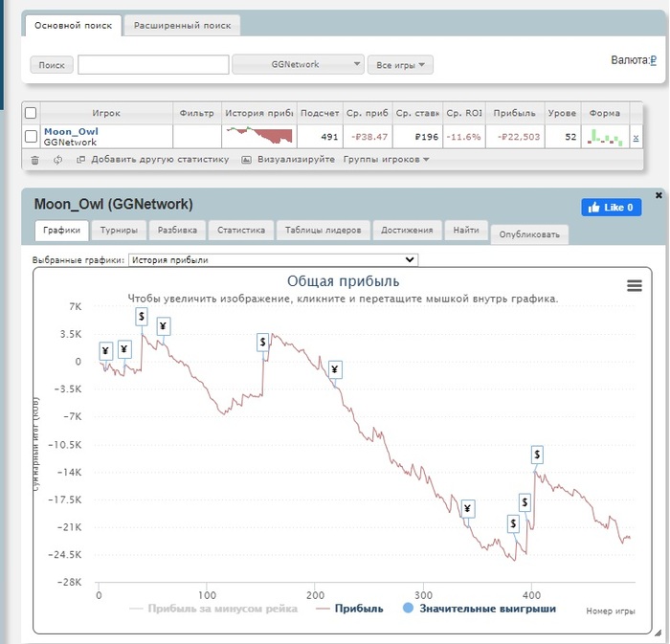Open the Найти tab
Image resolution: width=670 pixels, height=644 pixels.
pyautogui.click(x=466, y=231)
